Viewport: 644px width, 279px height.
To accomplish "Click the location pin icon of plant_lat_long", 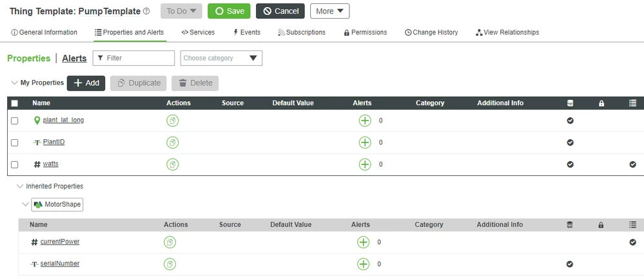I will [37, 120].
